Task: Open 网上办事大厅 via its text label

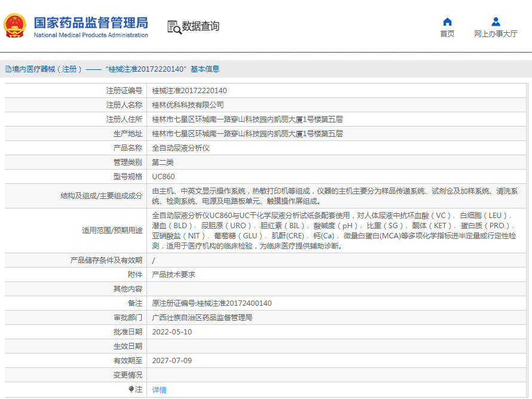Action: click(496, 34)
